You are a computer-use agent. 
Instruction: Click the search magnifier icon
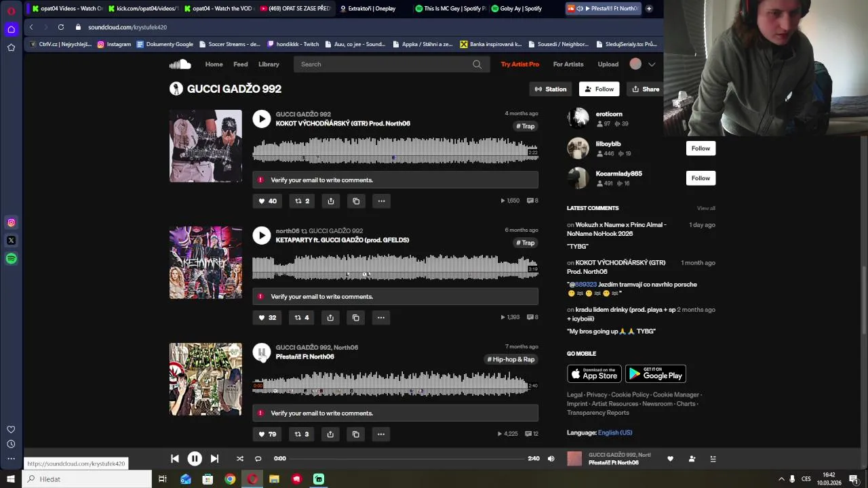point(477,64)
